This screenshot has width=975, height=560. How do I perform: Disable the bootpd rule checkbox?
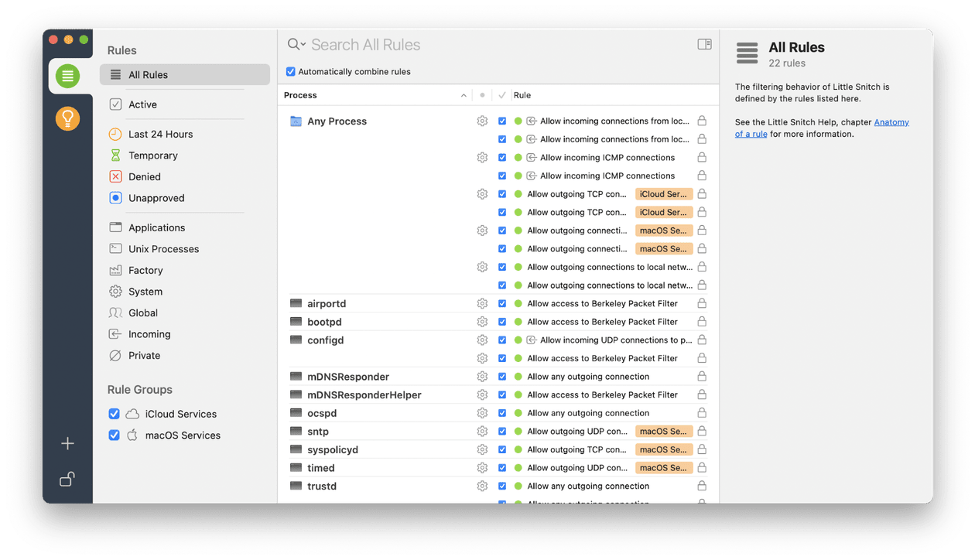point(502,322)
